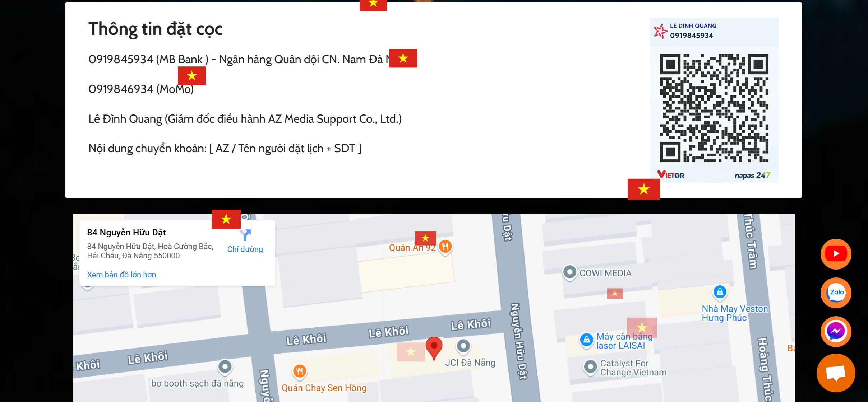Open the Zalo chat button
Screen dimensions: 868x402
pos(836,293)
